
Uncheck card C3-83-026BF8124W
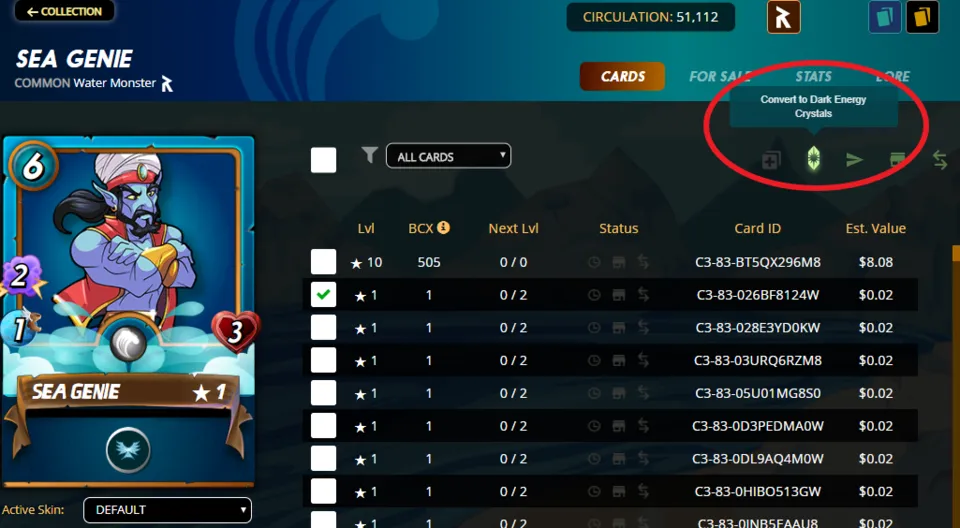coord(323,295)
